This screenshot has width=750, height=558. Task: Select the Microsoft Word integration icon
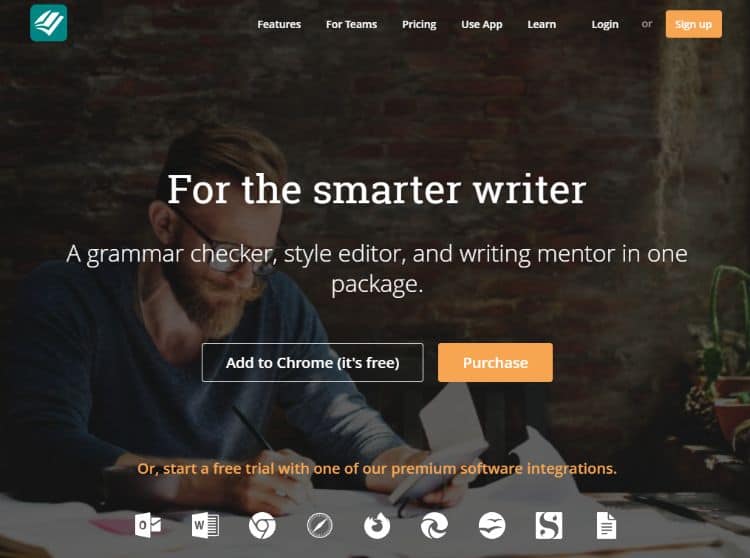(205, 525)
